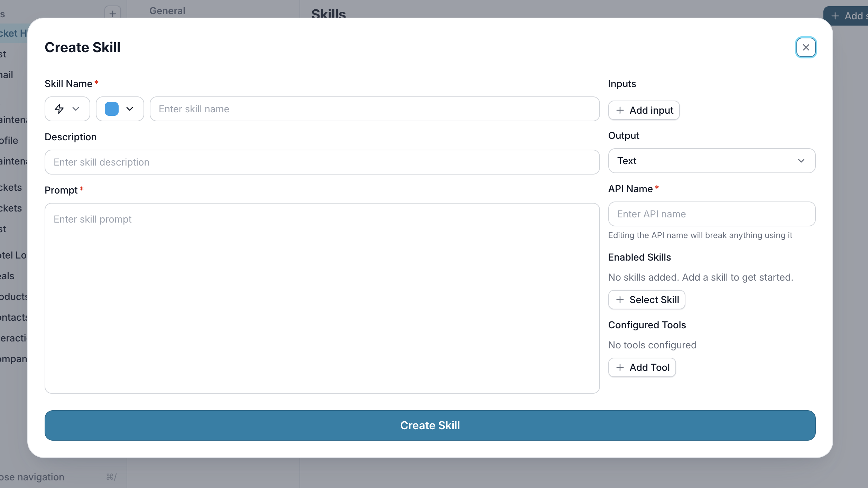Click the Add input button
Screen dimensions: 868x488
tap(644, 110)
